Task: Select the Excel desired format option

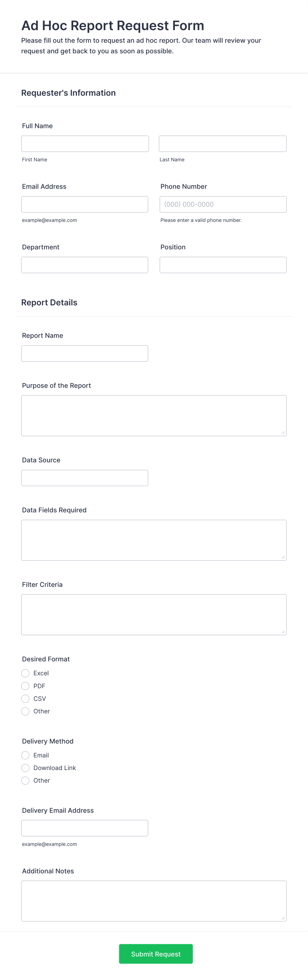Action: pos(25,673)
